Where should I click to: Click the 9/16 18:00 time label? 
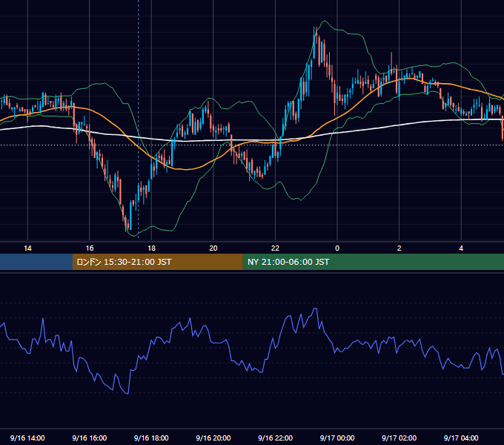pyautogui.click(x=151, y=438)
